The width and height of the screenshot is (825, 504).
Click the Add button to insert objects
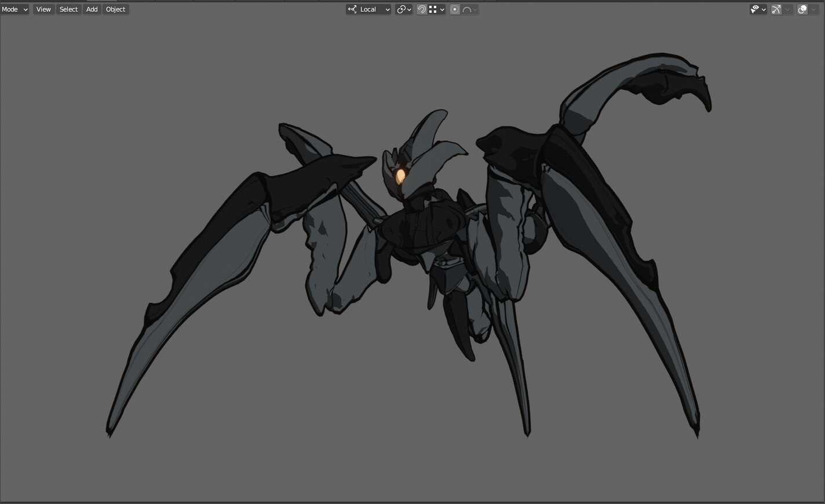92,9
